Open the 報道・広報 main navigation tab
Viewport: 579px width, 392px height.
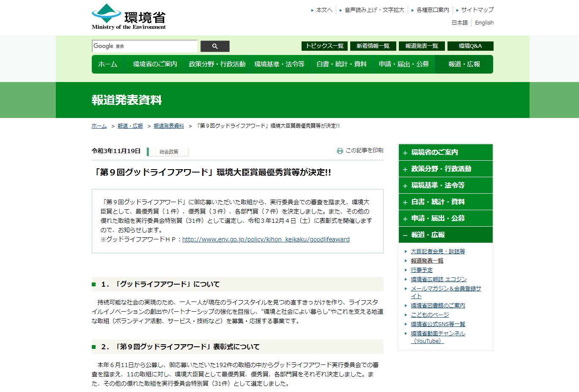[x=464, y=64]
